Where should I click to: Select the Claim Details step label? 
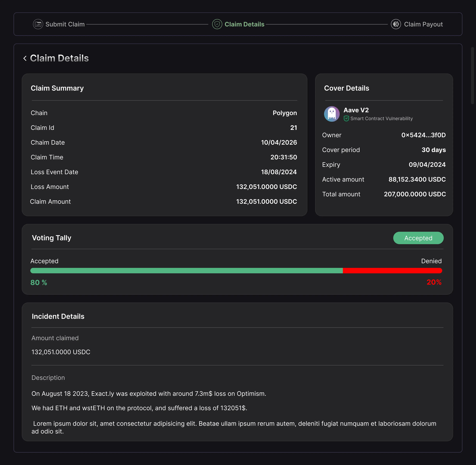click(244, 24)
